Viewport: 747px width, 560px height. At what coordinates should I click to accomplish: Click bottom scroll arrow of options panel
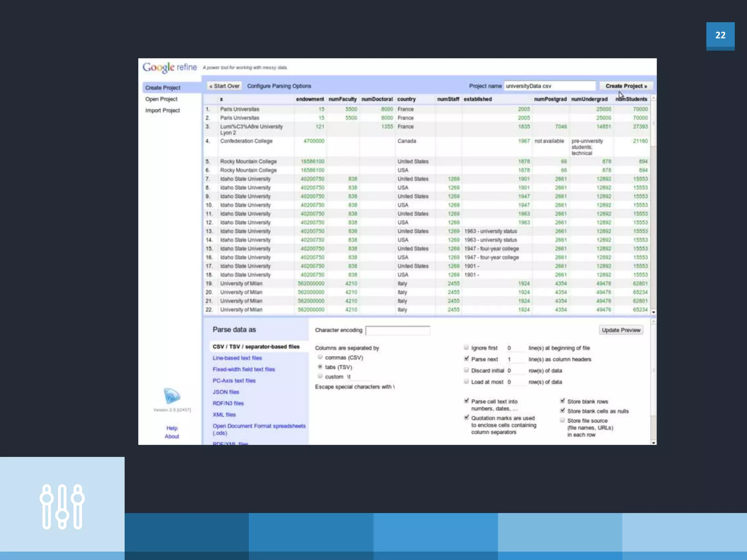[653, 443]
